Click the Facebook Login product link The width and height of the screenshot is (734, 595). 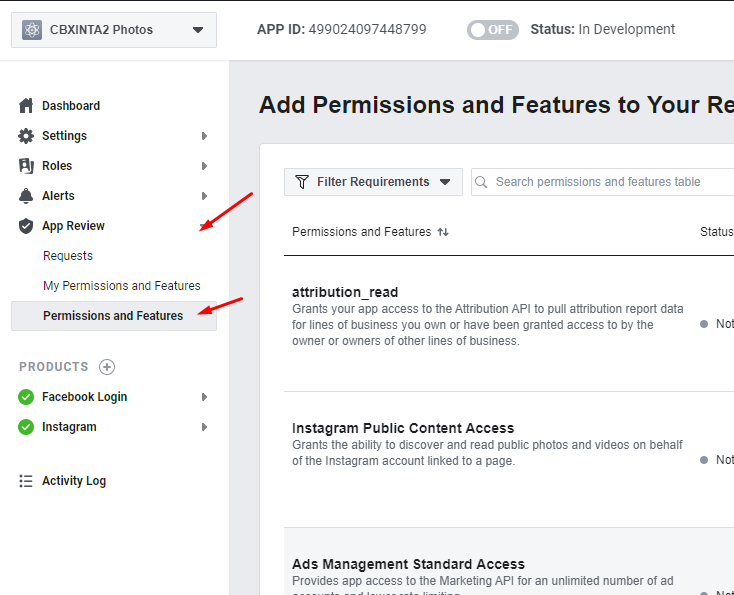coord(84,397)
